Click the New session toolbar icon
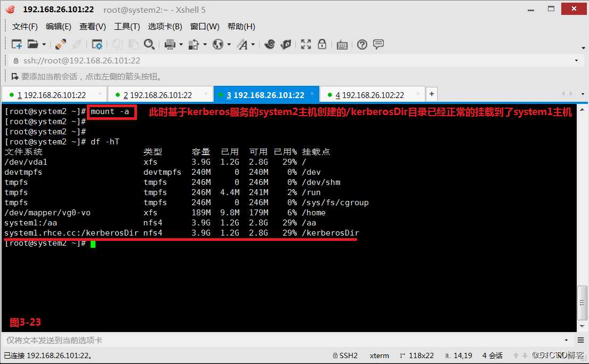Viewport: 589px width, 364px height. click(x=17, y=44)
